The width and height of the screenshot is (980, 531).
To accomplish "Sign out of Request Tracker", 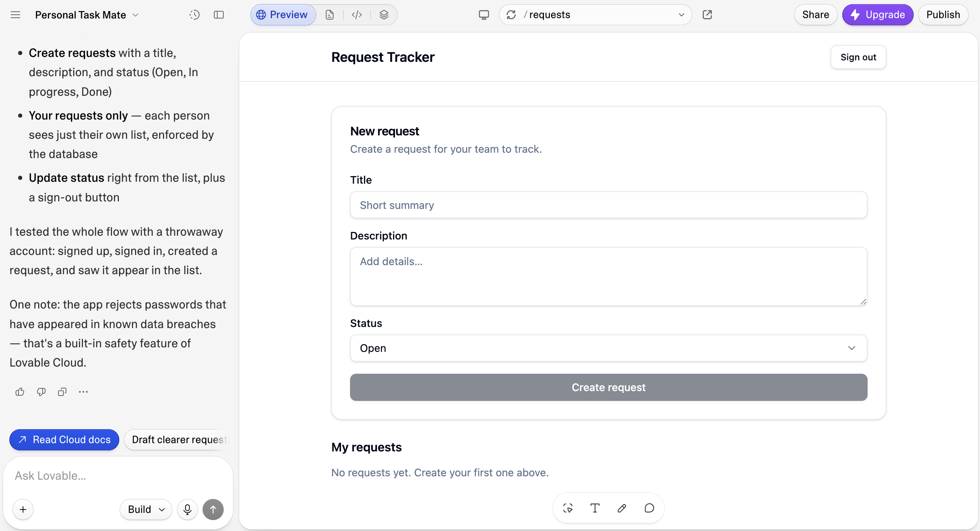I will (x=858, y=57).
